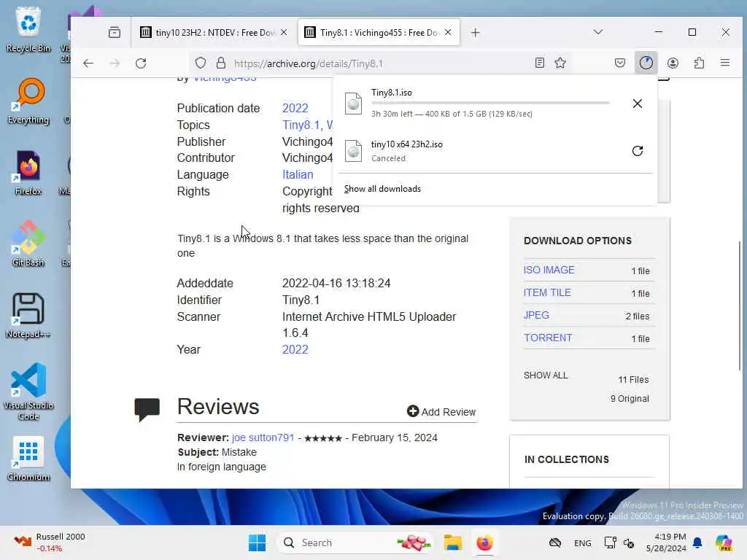
Task: Open the Extensions puzzle icon
Action: [699, 63]
